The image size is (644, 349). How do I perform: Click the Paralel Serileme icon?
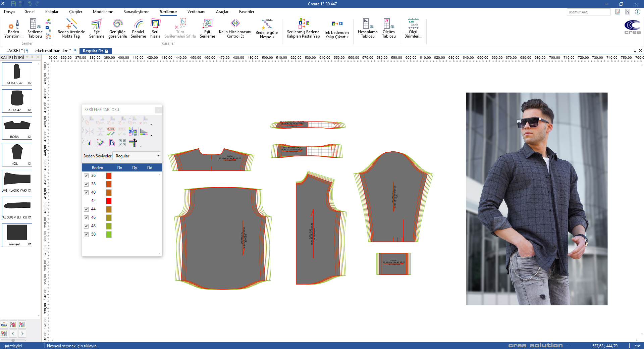point(138,29)
